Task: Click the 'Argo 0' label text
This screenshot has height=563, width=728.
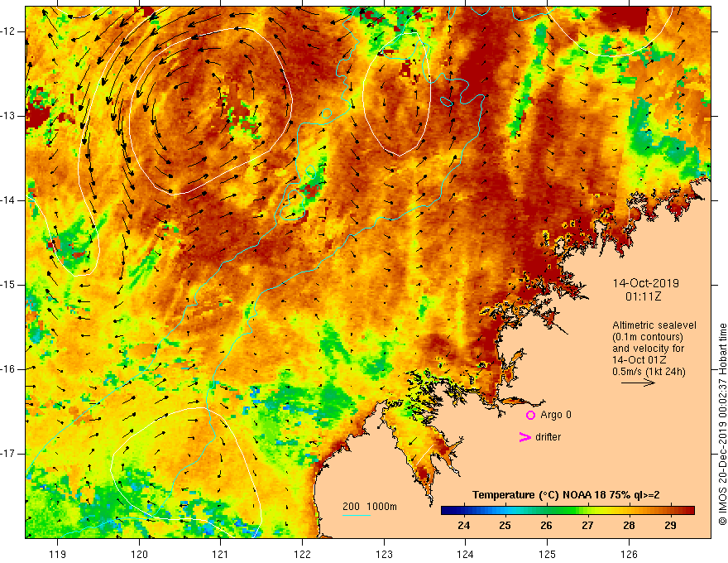Action: (x=556, y=415)
